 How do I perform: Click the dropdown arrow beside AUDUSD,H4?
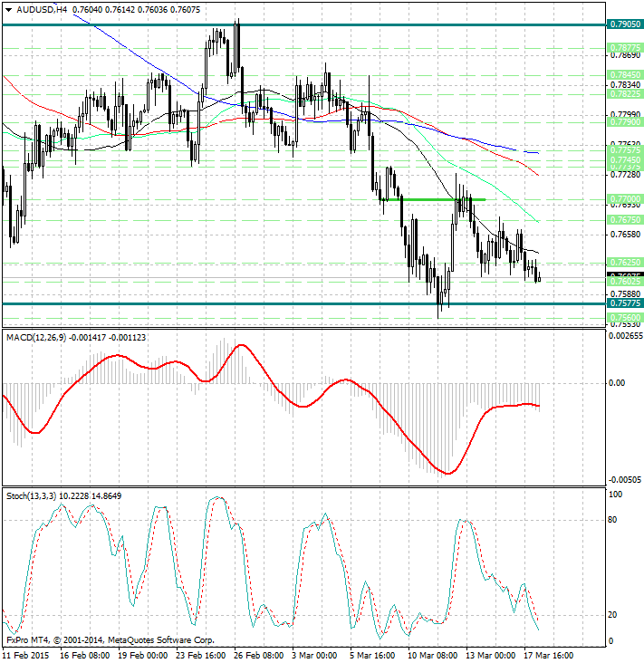pos(8,9)
